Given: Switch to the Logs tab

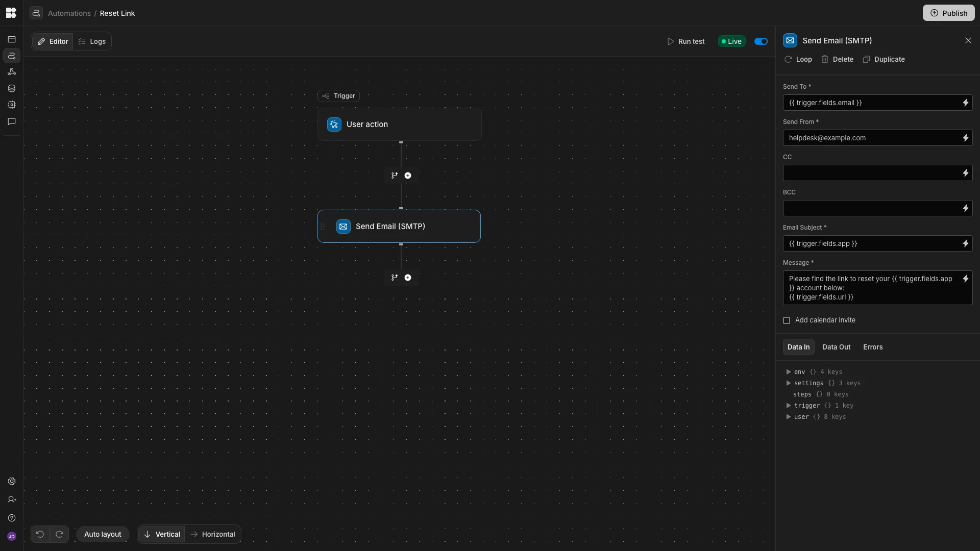Looking at the screenshot, I should [x=92, y=41].
